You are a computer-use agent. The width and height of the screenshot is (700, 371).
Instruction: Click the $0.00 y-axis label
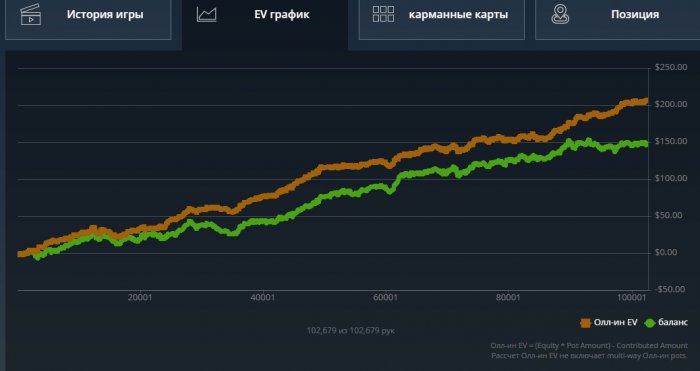[668, 253]
